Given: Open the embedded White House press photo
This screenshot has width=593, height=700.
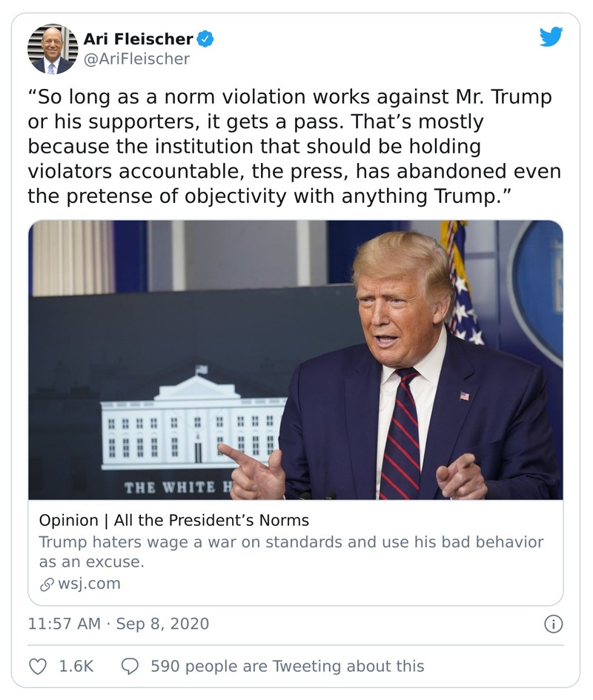Looking at the screenshot, I should [x=296, y=361].
